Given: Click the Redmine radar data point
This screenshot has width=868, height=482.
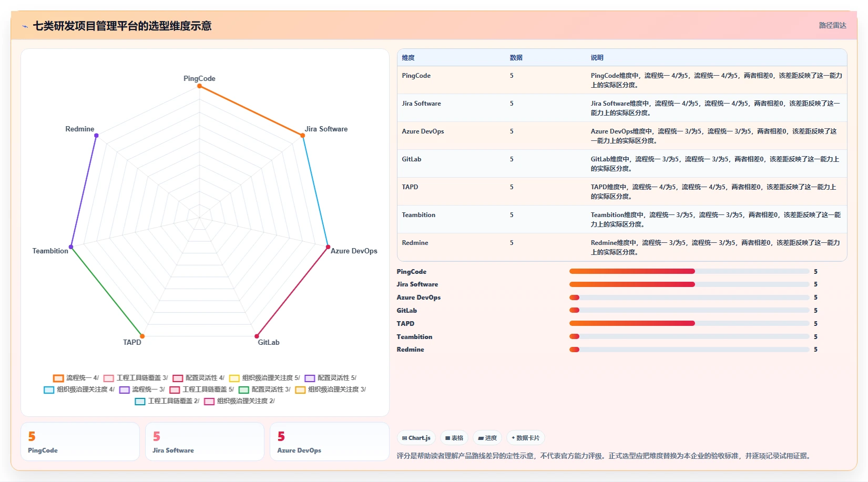Looking at the screenshot, I should (96, 135).
